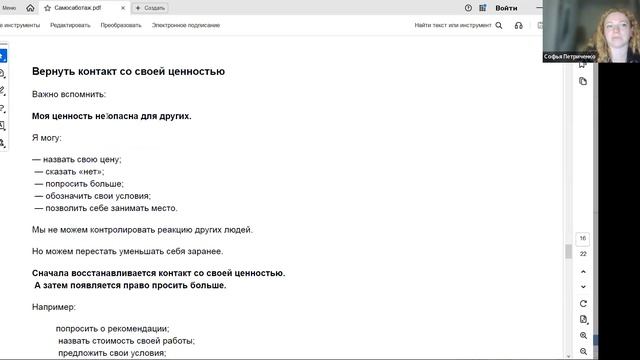Click the line Я могу:
The height and width of the screenshot is (360, 640).
[47, 138]
